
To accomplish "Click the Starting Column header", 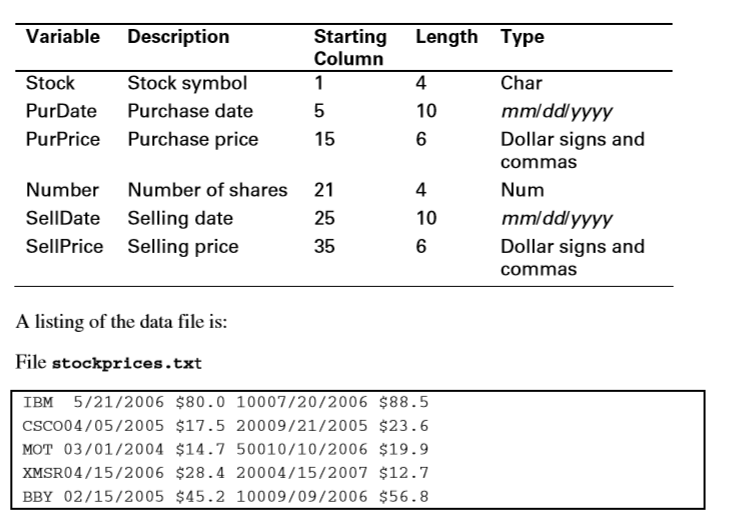I will (350, 47).
